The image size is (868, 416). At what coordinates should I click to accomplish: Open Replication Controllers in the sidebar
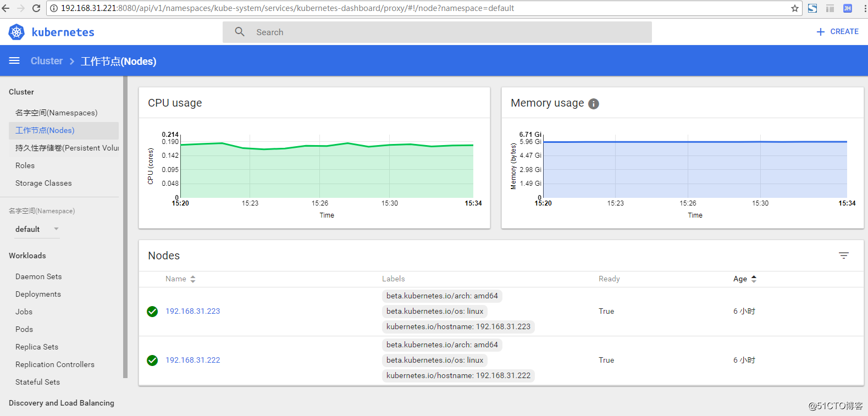55,364
